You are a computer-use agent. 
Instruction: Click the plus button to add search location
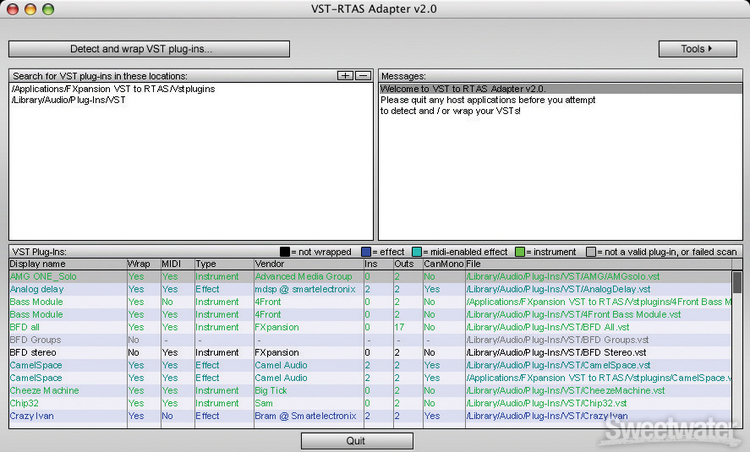pyautogui.click(x=345, y=76)
